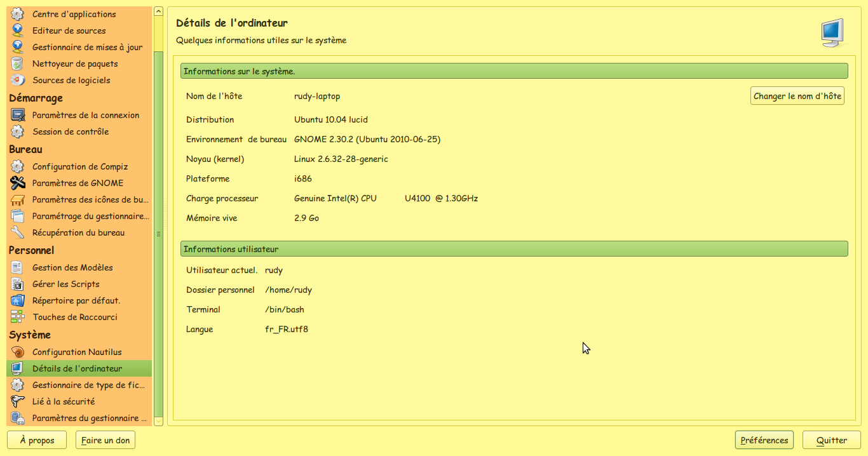The width and height of the screenshot is (868, 456).
Task: Open the Préférences button
Action: (x=764, y=440)
